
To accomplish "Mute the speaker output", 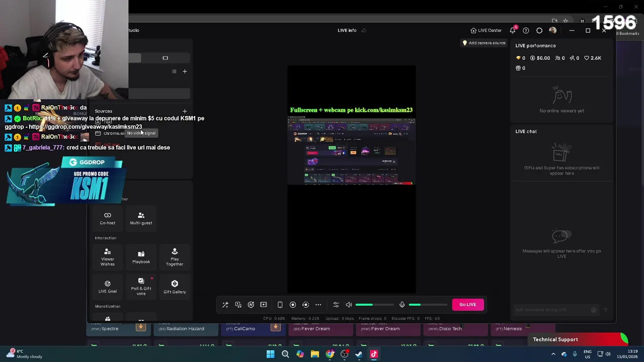I will [x=349, y=305].
